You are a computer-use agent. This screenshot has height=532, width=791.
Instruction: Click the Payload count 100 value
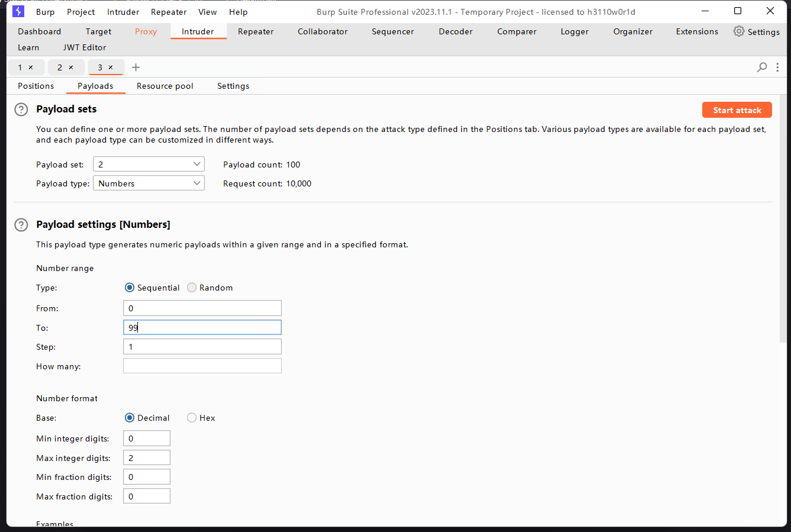[x=293, y=165]
